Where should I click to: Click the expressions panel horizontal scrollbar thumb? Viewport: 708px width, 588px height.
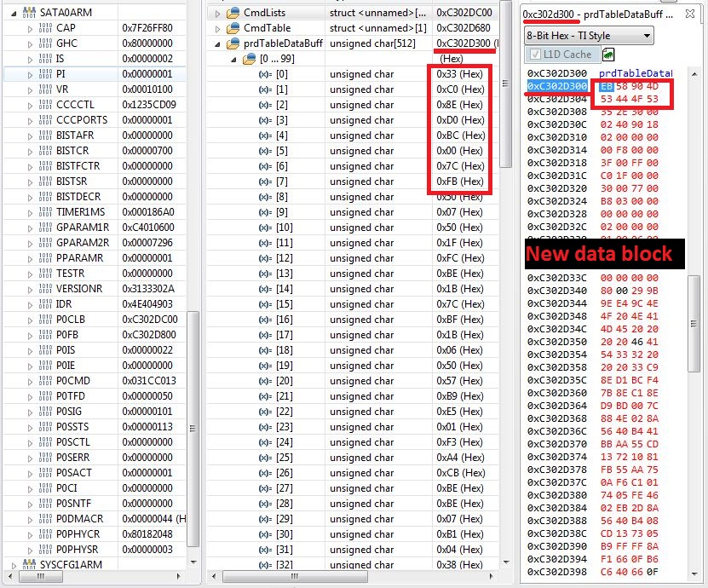[295, 576]
